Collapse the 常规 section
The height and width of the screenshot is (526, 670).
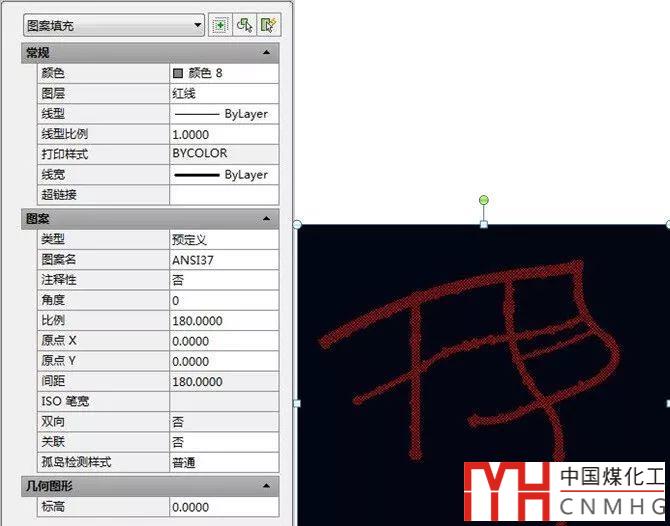(266, 53)
